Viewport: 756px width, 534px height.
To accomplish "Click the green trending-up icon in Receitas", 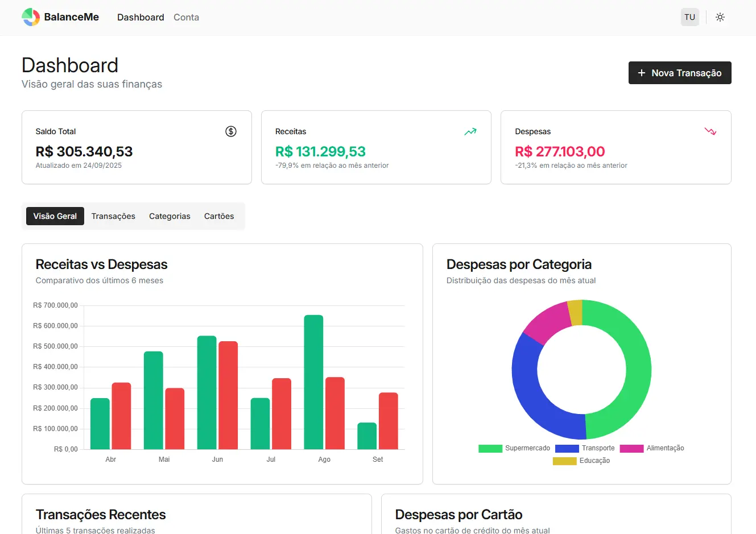I will (470, 131).
